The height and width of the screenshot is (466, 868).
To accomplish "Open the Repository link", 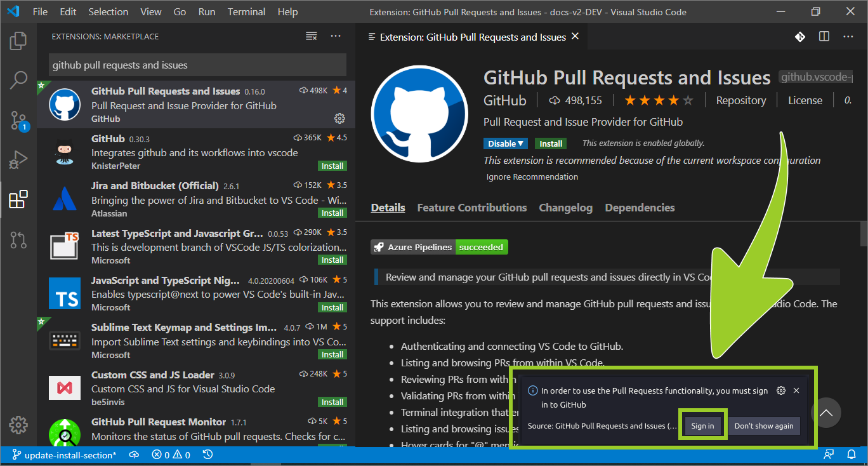I will tap(741, 100).
